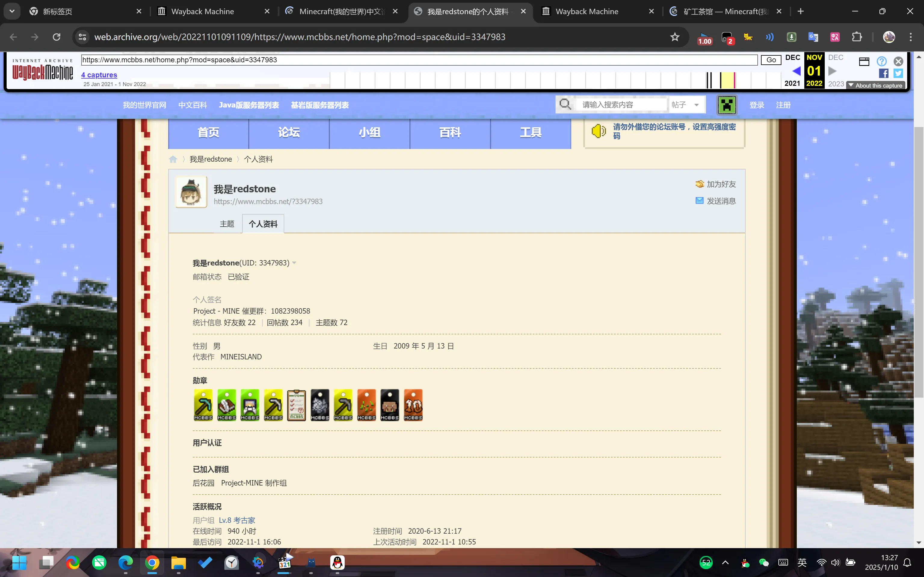924x577 pixels.
Task: Open the 主题 profile tab
Action: point(227,224)
